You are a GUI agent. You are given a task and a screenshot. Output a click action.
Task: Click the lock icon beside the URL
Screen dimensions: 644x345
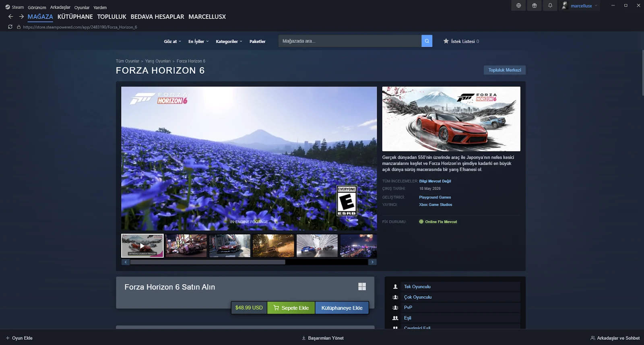[19, 27]
